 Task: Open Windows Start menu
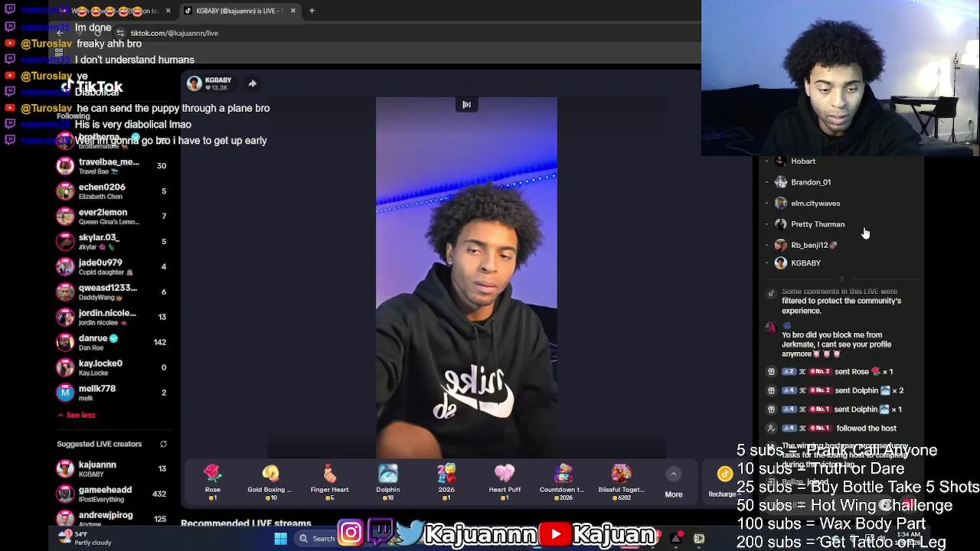280,539
